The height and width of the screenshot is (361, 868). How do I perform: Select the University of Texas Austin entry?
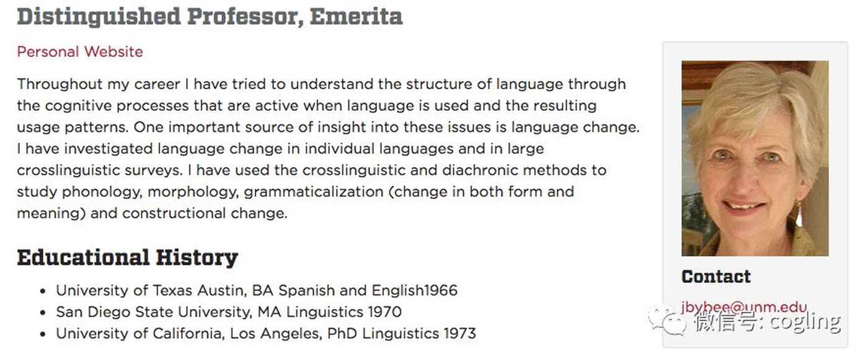click(x=257, y=290)
